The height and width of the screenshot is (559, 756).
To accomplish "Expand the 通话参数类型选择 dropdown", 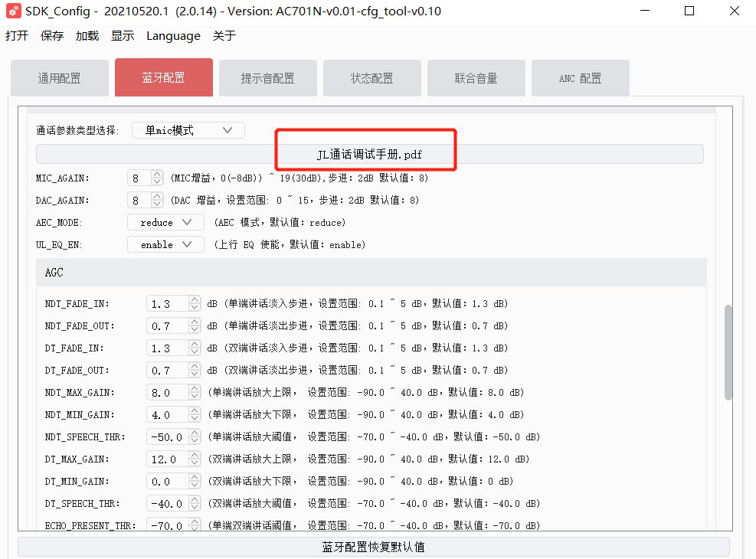I will [x=188, y=130].
